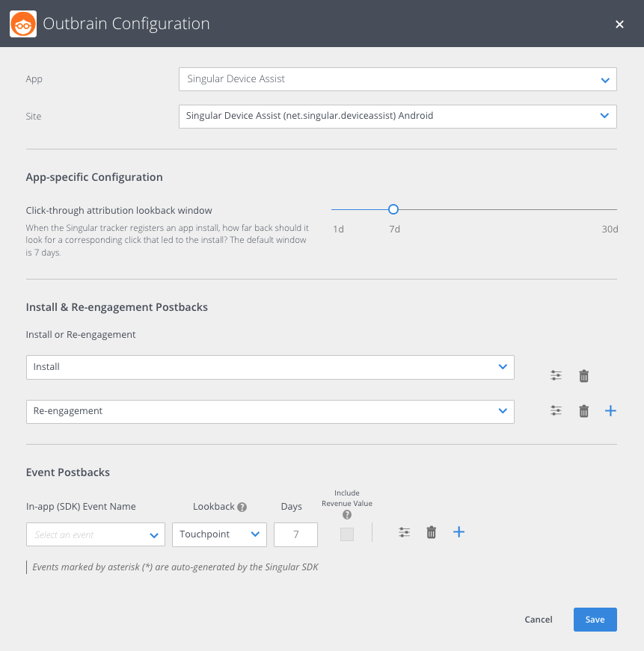Open the Re-engagement postback type dropdown
Viewport: 644px width, 651px height.
[270, 412]
